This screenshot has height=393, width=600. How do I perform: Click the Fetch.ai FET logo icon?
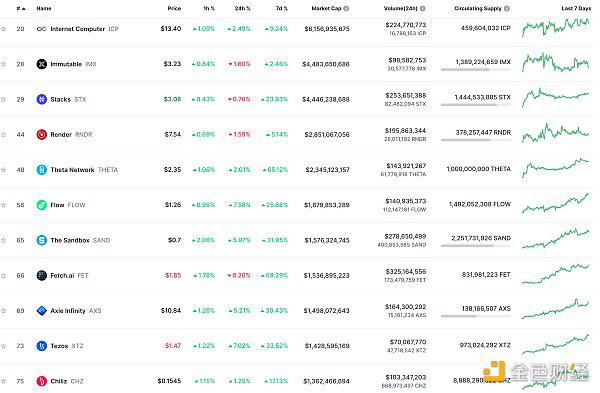tap(41, 276)
